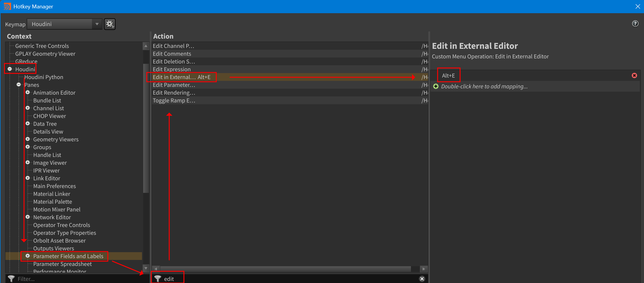
Task: Click the Alt+E hotkey mapping entry
Action: click(x=448, y=75)
